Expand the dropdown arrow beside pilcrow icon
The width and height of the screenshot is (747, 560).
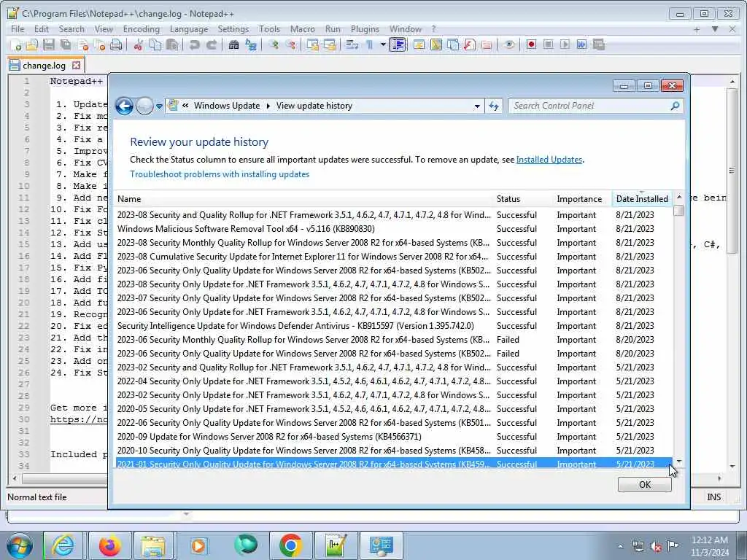(x=383, y=44)
